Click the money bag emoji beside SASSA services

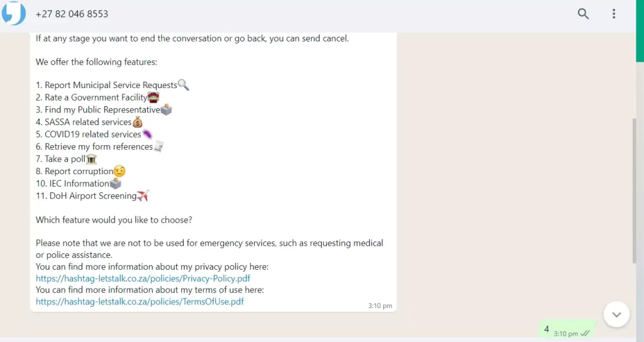point(138,122)
